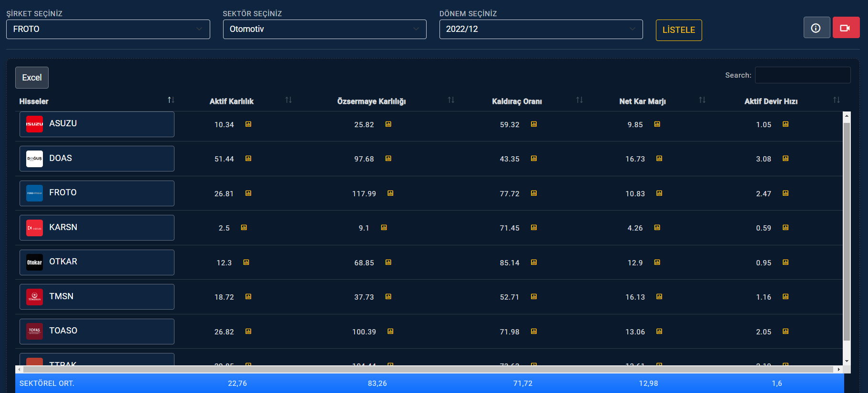Select the KARSN stock button
The image size is (868, 393).
click(x=97, y=228)
